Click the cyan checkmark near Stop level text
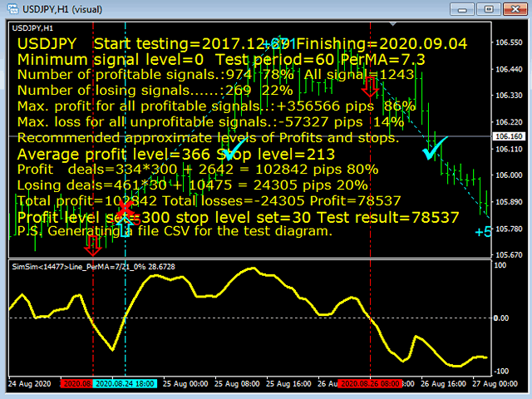The width and height of the screenshot is (532, 399). 234,148
